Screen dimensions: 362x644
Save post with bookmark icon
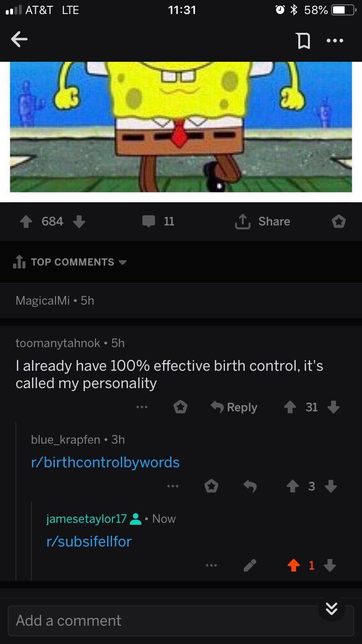click(303, 41)
